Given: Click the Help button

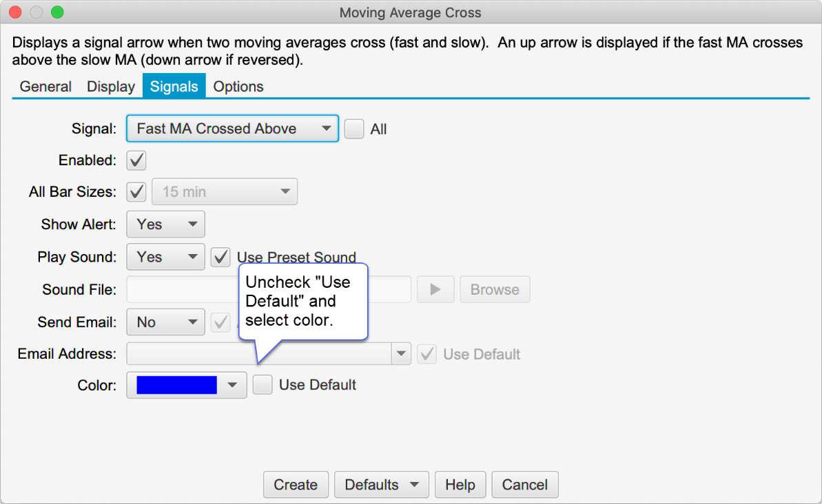Looking at the screenshot, I should [460, 485].
